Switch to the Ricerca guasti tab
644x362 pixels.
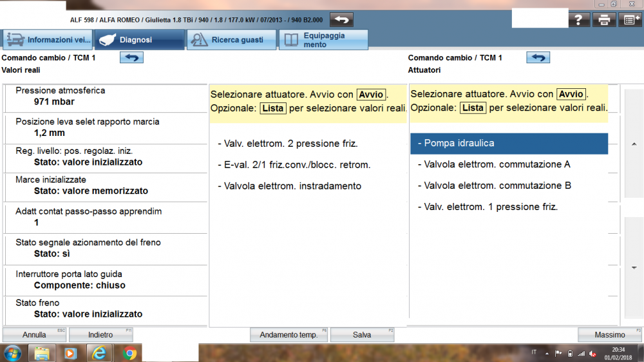pos(231,40)
